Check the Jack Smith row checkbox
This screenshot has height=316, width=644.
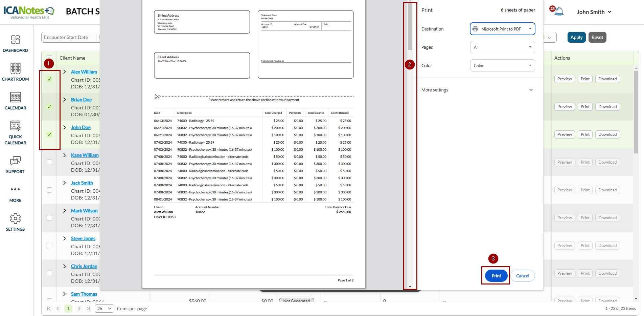pyautogui.click(x=49, y=190)
